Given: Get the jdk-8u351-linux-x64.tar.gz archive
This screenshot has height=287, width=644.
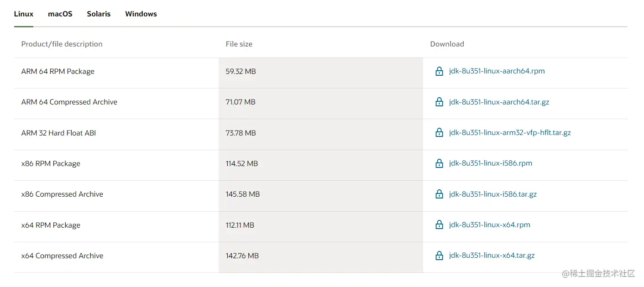Looking at the screenshot, I should [492, 256].
